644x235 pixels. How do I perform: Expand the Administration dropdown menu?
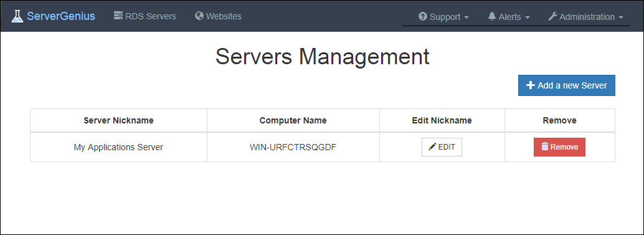pos(585,17)
